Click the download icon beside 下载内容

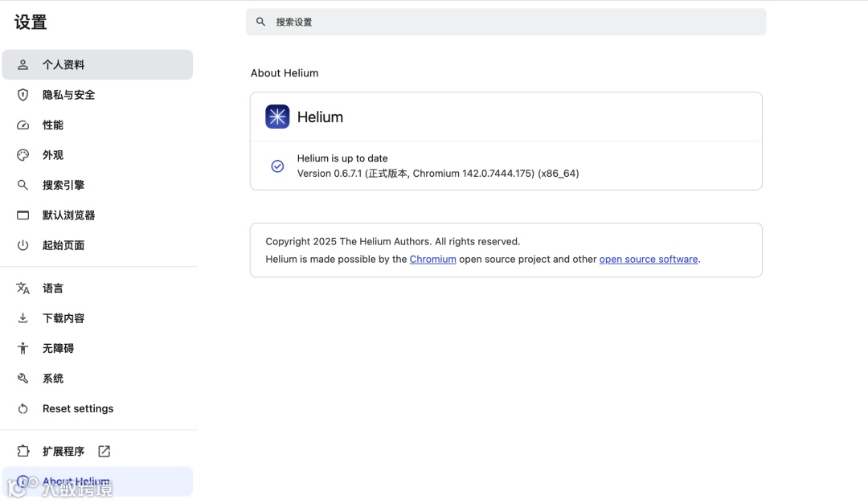click(23, 318)
